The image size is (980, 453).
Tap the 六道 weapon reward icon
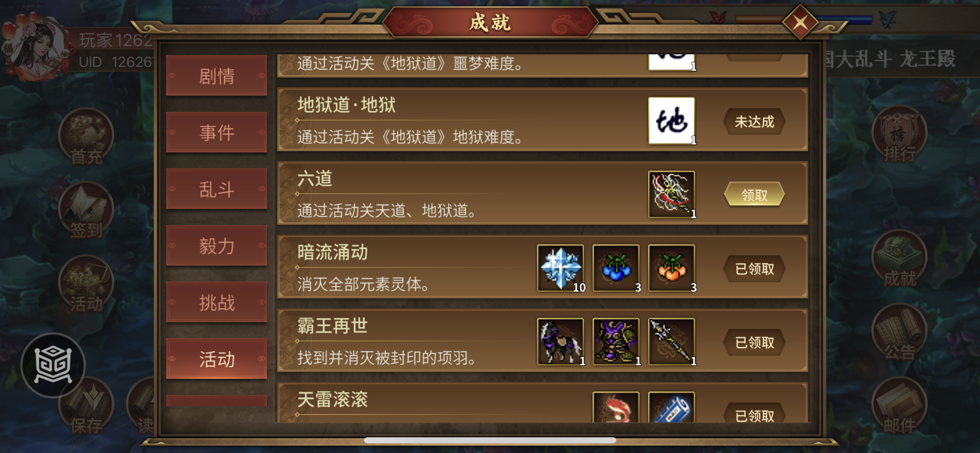click(x=671, y=194)
